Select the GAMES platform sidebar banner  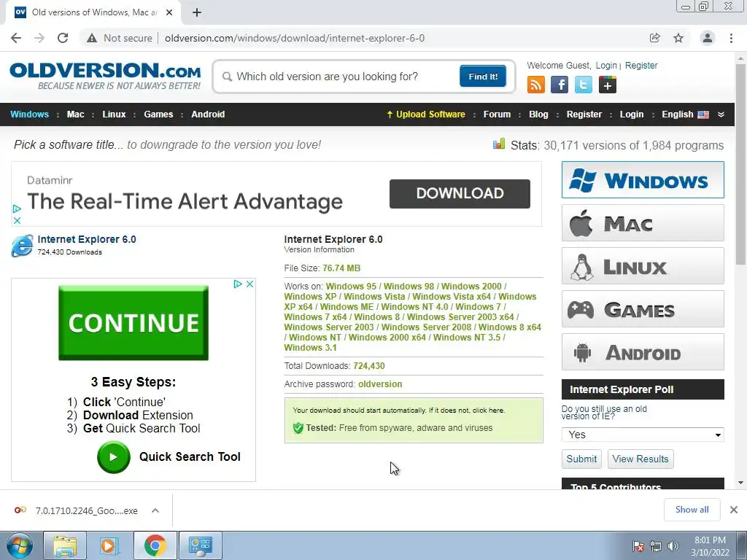click(643, 309)
